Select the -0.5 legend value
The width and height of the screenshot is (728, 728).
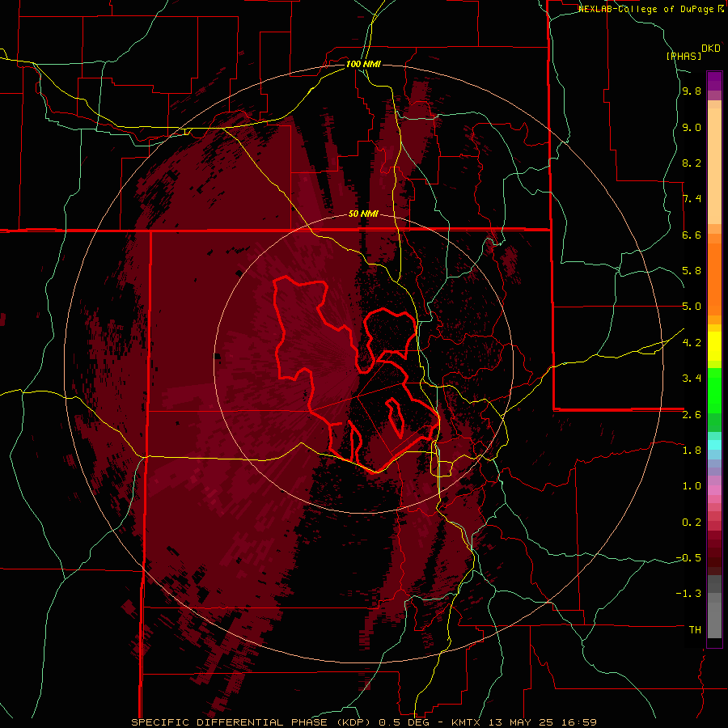click(x=688, y=557)
